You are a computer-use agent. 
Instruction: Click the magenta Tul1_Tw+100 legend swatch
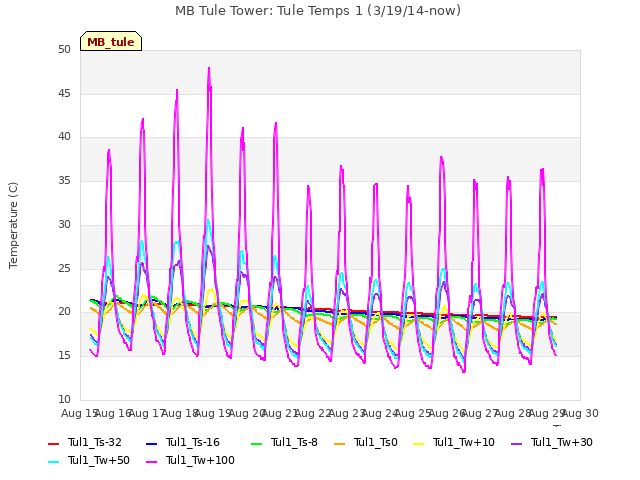click(151, 461)
